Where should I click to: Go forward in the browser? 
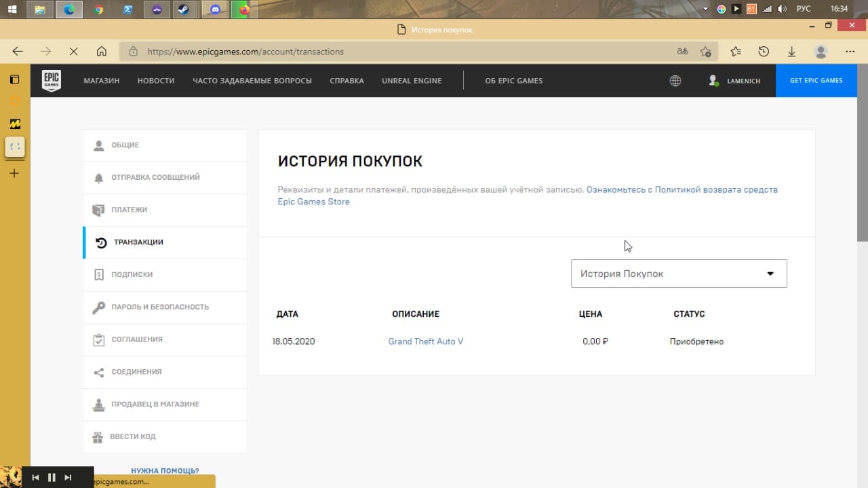(x=46, y=52)
